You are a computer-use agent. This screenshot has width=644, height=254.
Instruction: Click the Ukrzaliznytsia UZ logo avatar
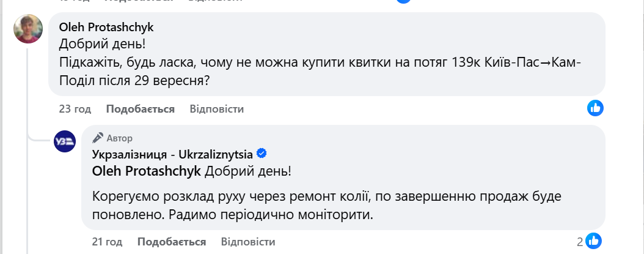click(65, 141)
